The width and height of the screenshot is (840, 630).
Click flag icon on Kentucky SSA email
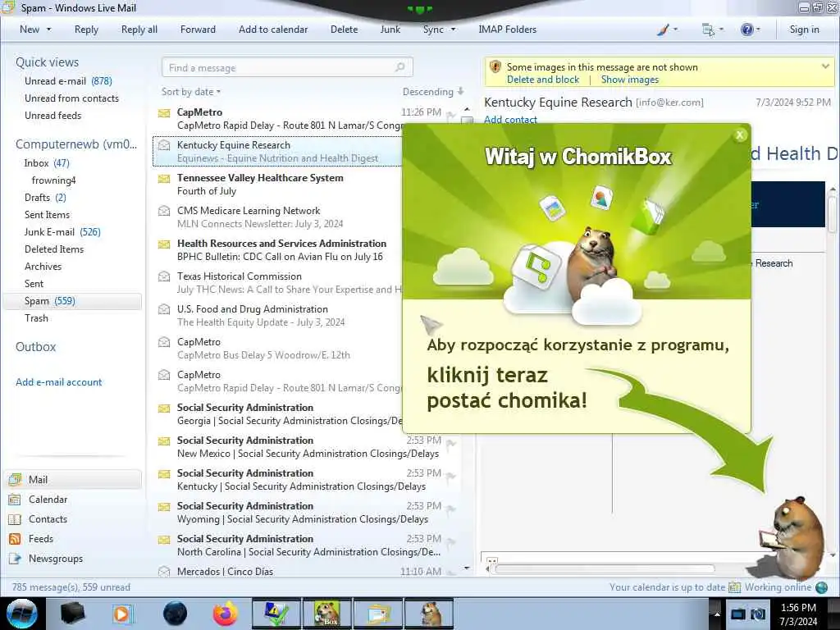point(451,477)
